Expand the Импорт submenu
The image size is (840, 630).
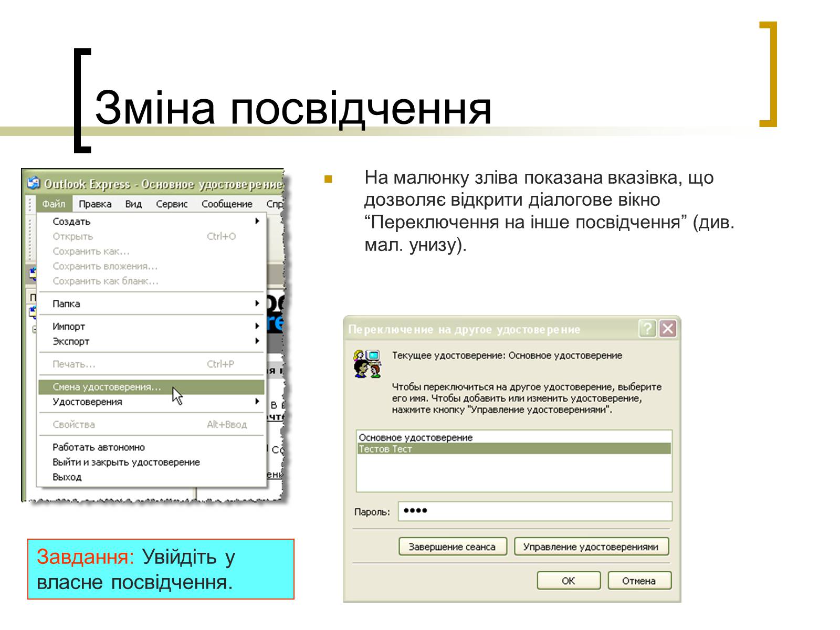[151, 326]
